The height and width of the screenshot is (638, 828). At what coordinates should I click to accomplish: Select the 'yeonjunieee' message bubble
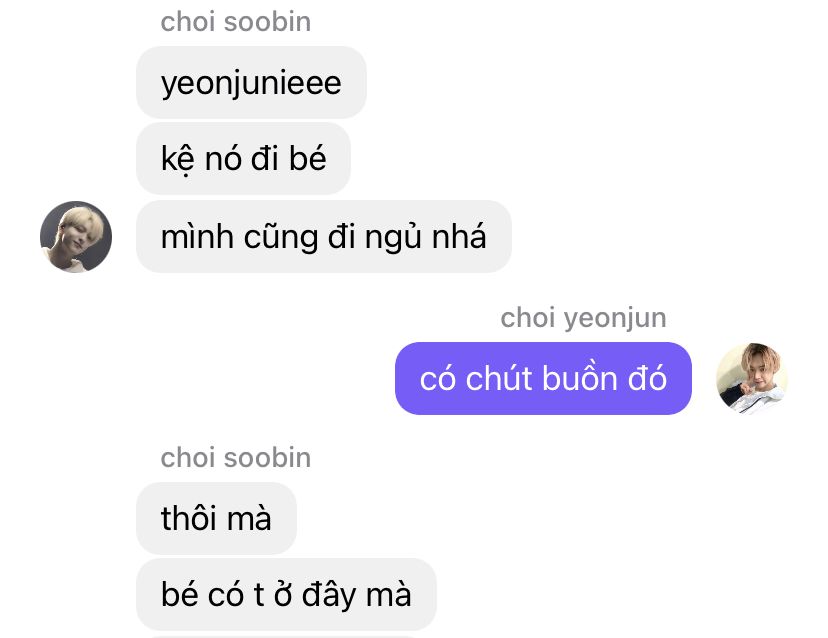[251, 82]
